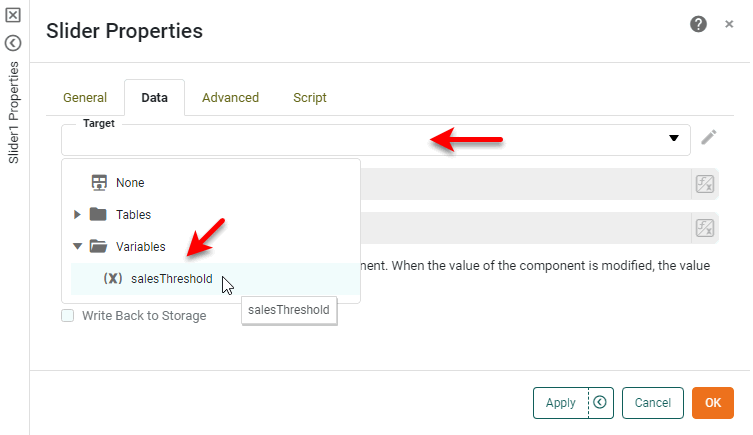Click the collapse arrow icon in left sidebar
The image size is (753, 435).
point(13,43)
